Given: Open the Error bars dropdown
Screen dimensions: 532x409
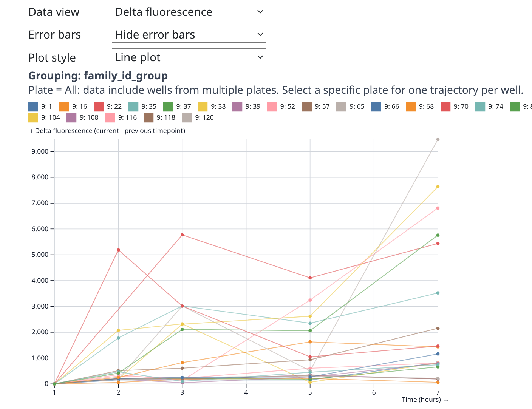Looking at the screenshot, I should [x=189, y=34].
